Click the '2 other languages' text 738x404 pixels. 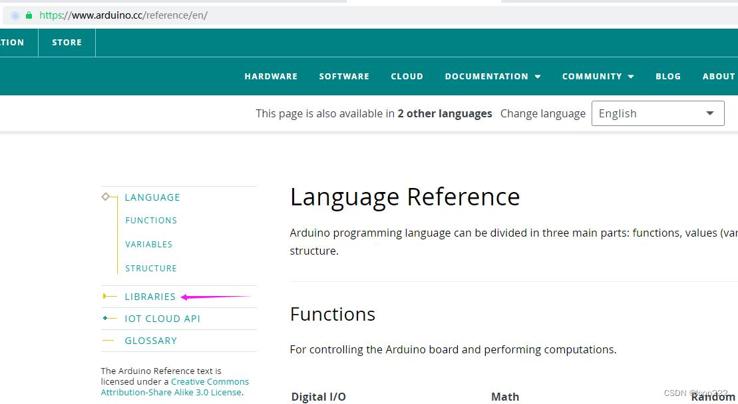click(x=444, y=113)
